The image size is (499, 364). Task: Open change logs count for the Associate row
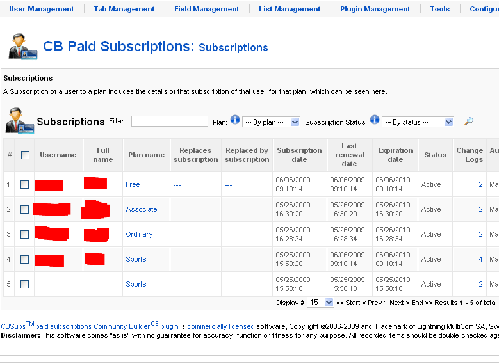(480, 209)
